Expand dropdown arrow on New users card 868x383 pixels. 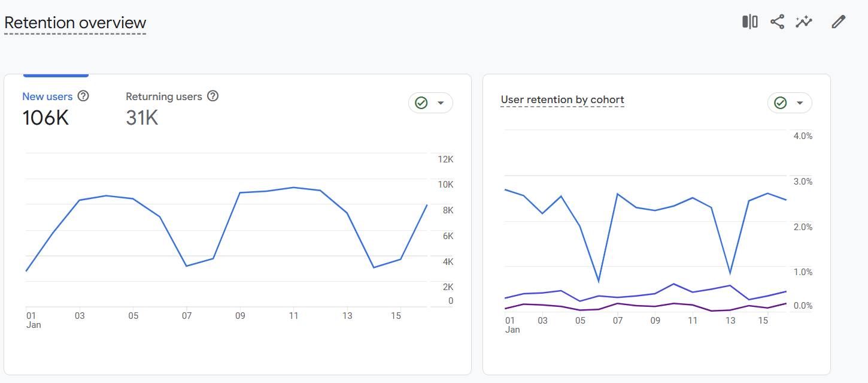coord(441,103)
